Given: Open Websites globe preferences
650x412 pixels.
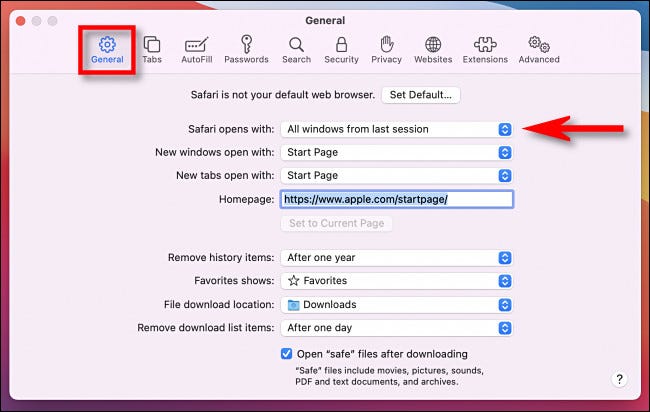Looking at the screenshot, I should point(433,50).
